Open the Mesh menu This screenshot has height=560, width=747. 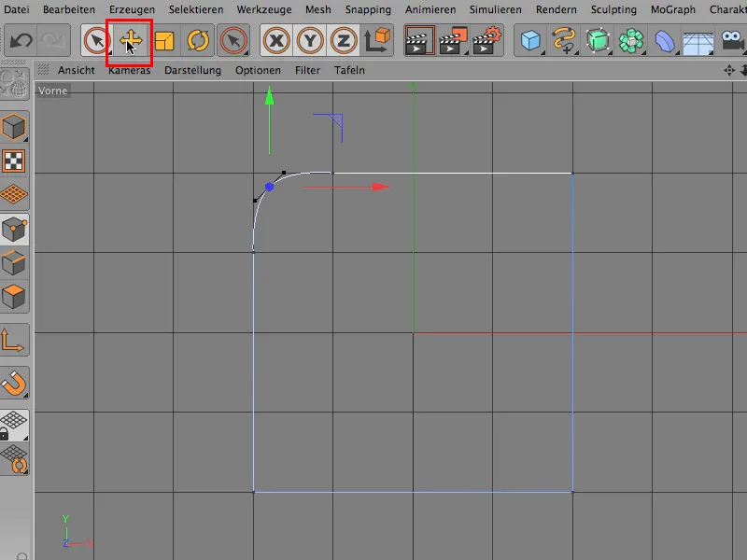pos(318,9)
